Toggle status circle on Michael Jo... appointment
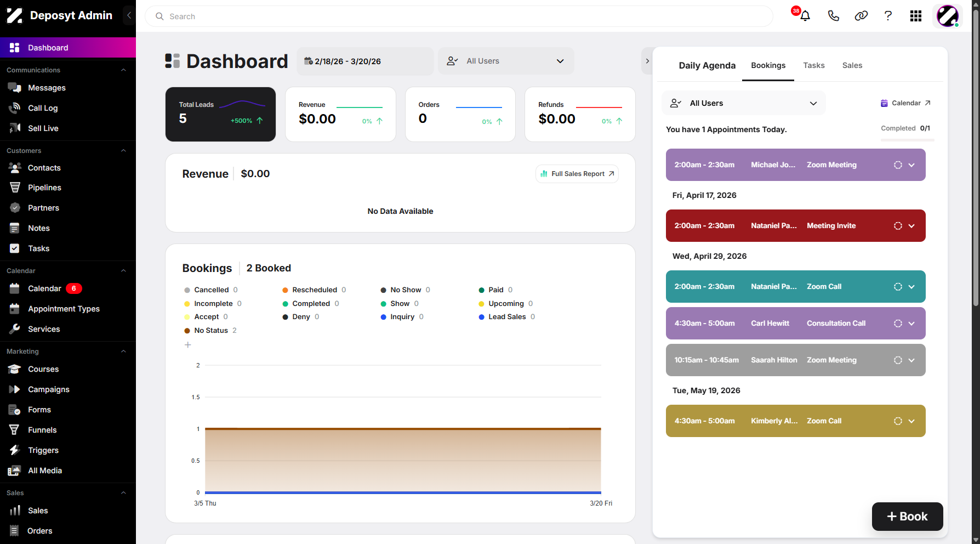The width and height of the screenshot is (980, 544). (898, 165)
